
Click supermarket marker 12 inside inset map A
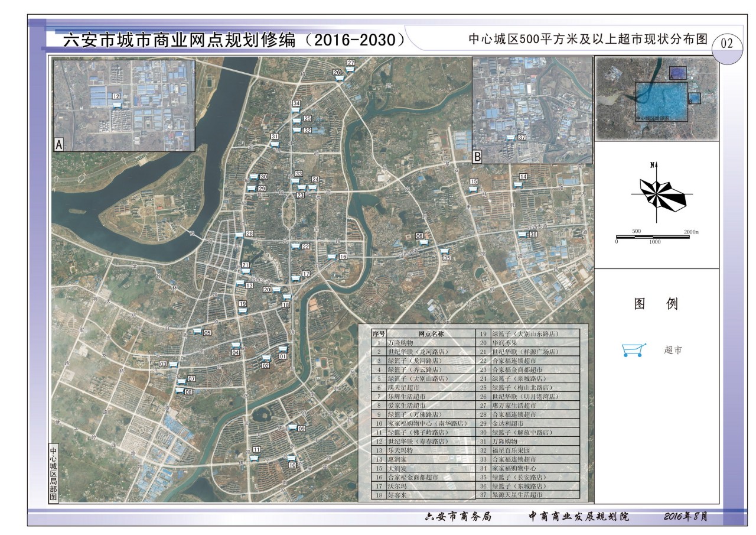[x=116, y=95]
